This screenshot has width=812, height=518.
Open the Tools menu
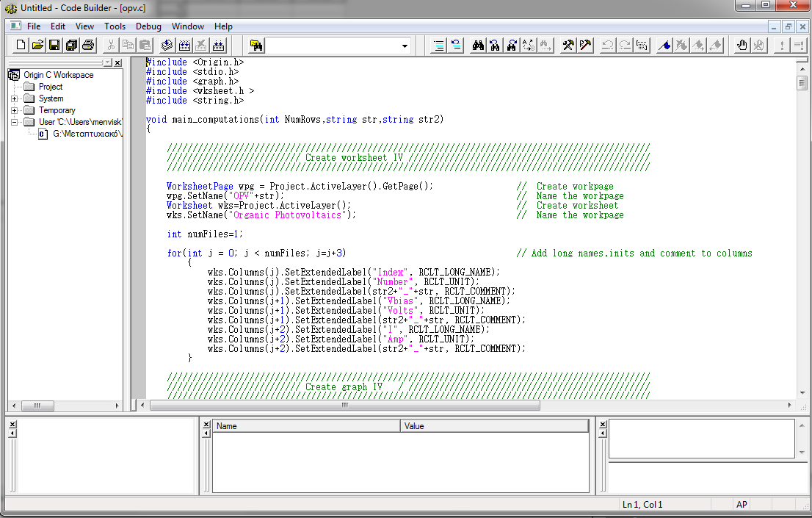[x=115, y=26]
